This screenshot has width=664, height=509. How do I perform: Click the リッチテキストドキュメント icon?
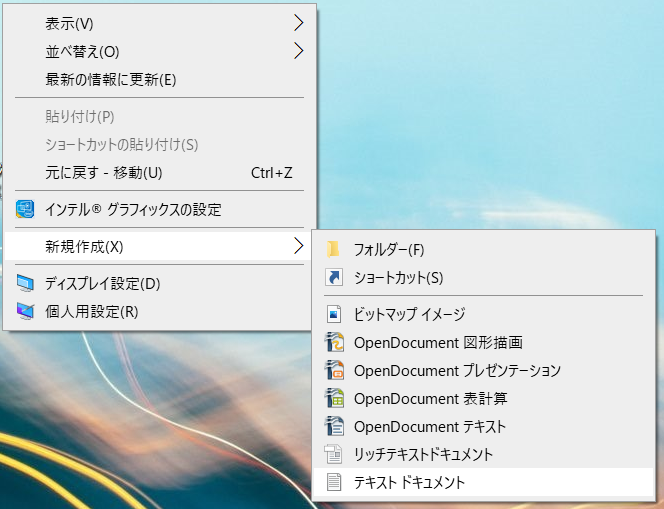click(x=334, y=454)
